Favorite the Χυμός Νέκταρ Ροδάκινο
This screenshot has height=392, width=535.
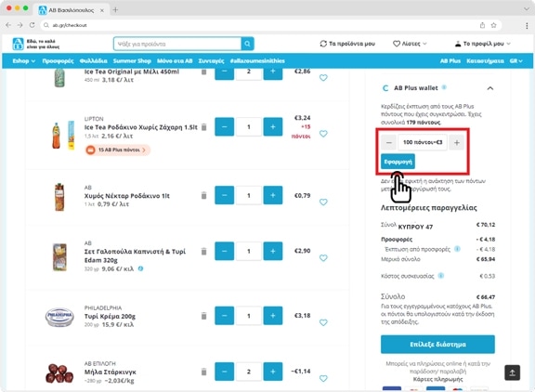pyautogui.click(x=323, y=202)
